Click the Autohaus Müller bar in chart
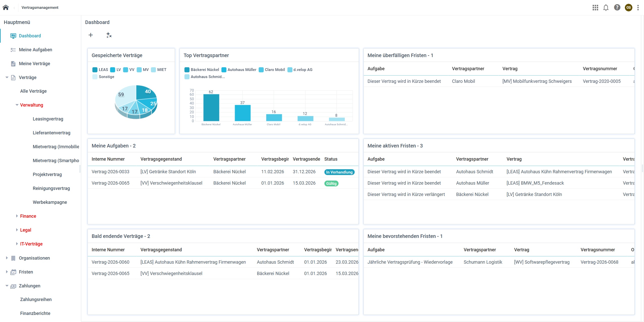Image resolution: width=644 pixels, height=322 pixels. click(x=242, y=113)
